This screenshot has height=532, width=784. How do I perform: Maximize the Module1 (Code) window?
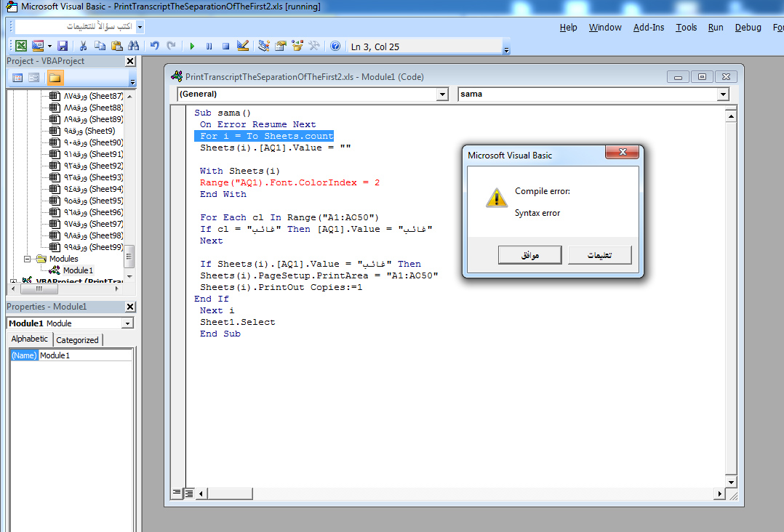pyautogui.click(x=702, y=76)
